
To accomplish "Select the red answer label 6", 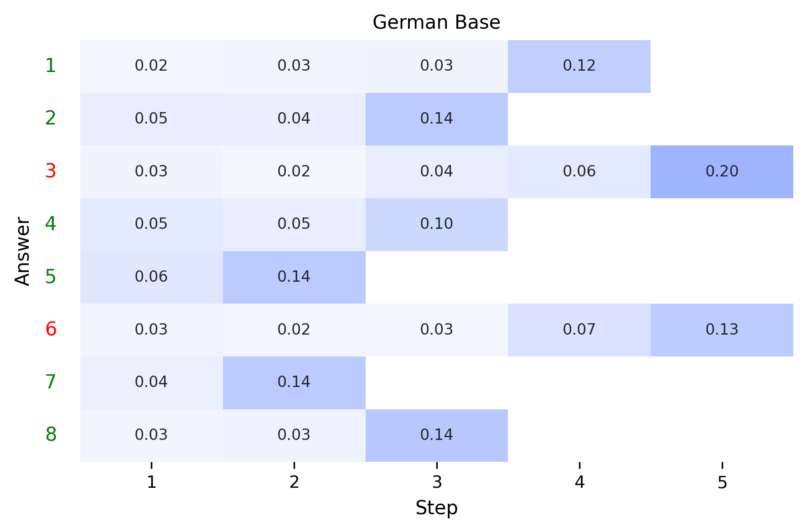I will pyautogui.click(x=51, y=329).
